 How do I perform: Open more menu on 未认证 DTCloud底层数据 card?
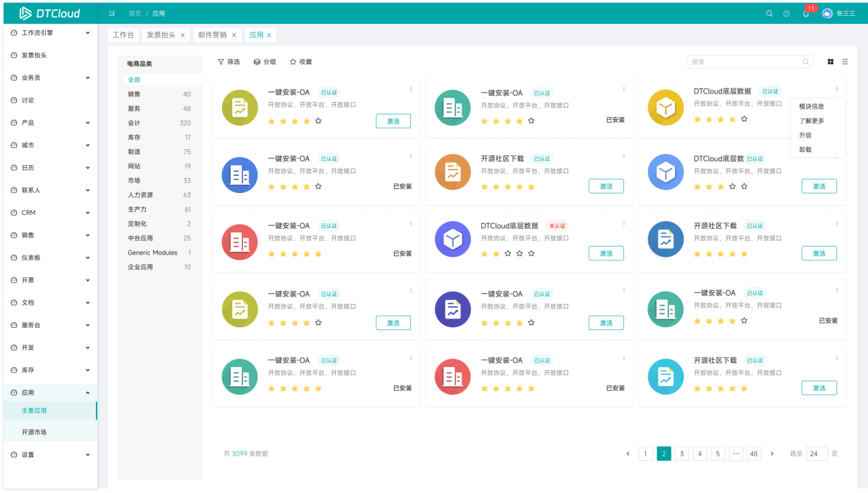tap(623, 223)
